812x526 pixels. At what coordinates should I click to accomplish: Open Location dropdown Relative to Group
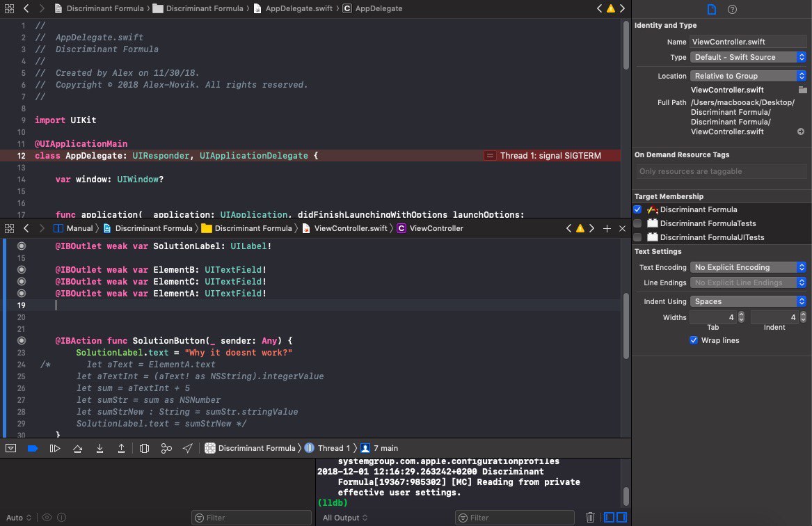click(748, 76)
